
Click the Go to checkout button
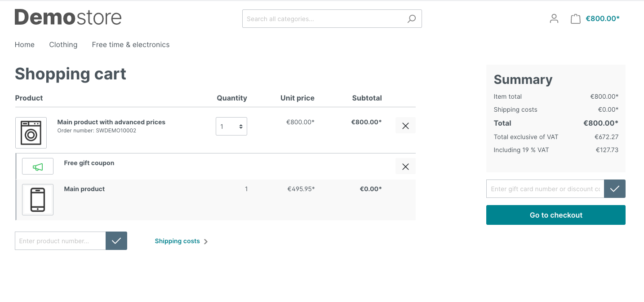click(555, 215)
